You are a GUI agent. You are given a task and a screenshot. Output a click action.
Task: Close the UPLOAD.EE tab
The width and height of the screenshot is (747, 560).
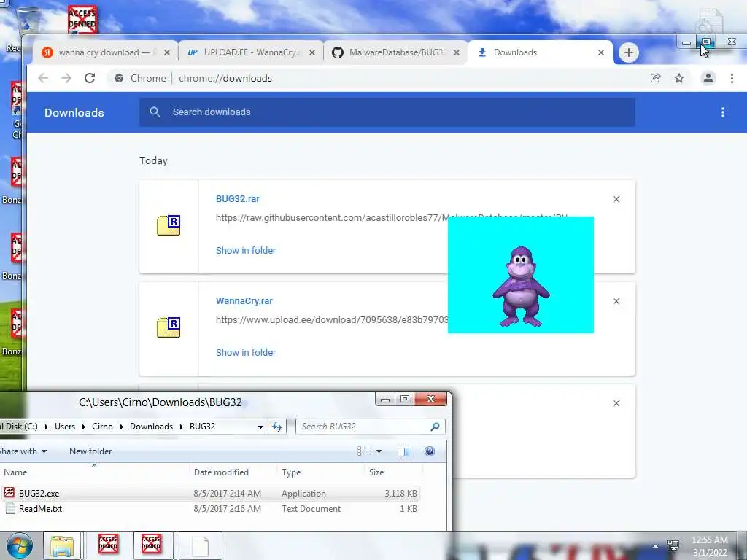click(312, 52)
